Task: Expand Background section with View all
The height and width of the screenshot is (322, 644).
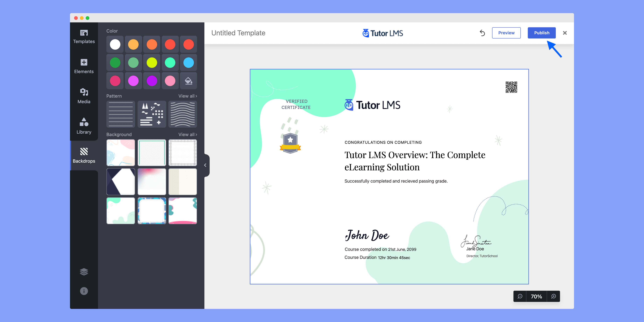Action: tap(187, 134)
